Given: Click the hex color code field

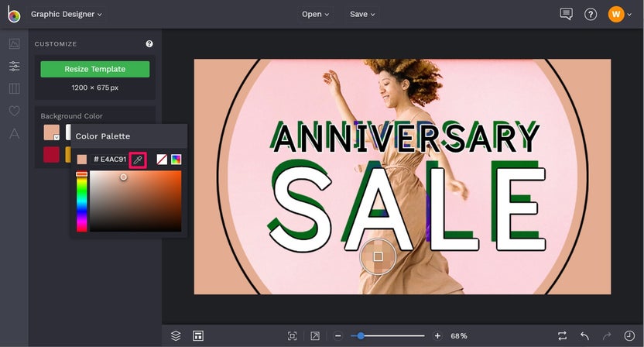Looking at the screenshot, I should [110, 160].
